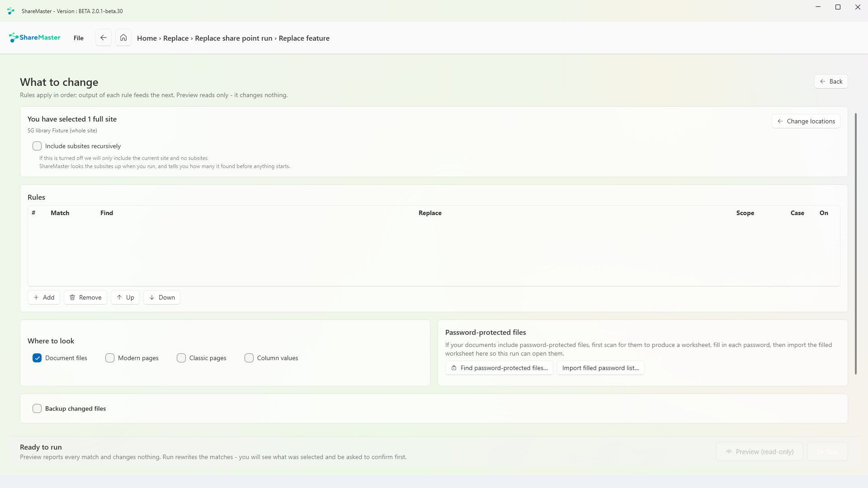The height and width of the screenshot is (488, 868).
Task: Add a new rule
Action: pyautogui.click(x=44, y=297)
